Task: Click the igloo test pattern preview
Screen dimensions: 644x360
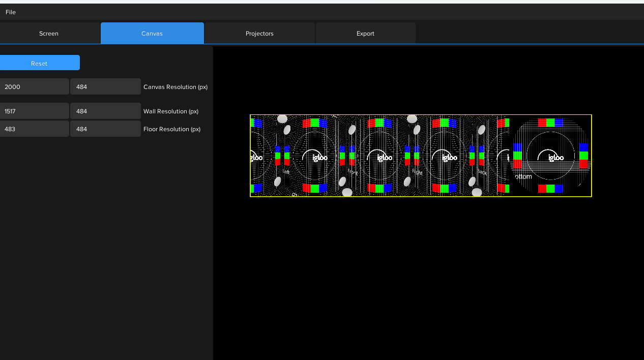Action: coord(421,155)
